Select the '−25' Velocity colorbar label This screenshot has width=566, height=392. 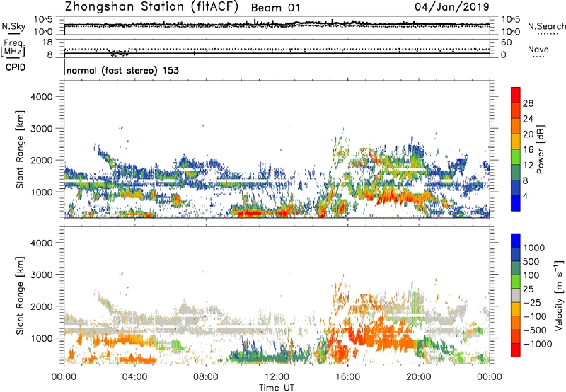531,302
